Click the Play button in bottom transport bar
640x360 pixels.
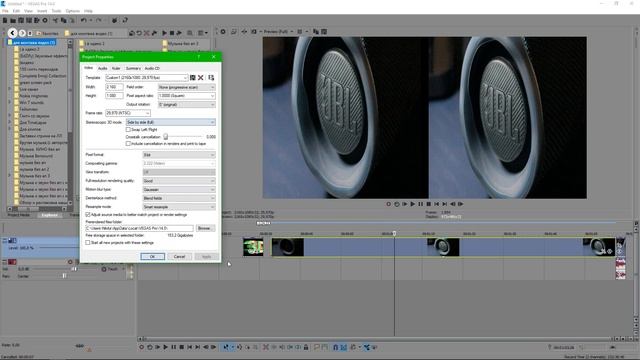[165, 347]
